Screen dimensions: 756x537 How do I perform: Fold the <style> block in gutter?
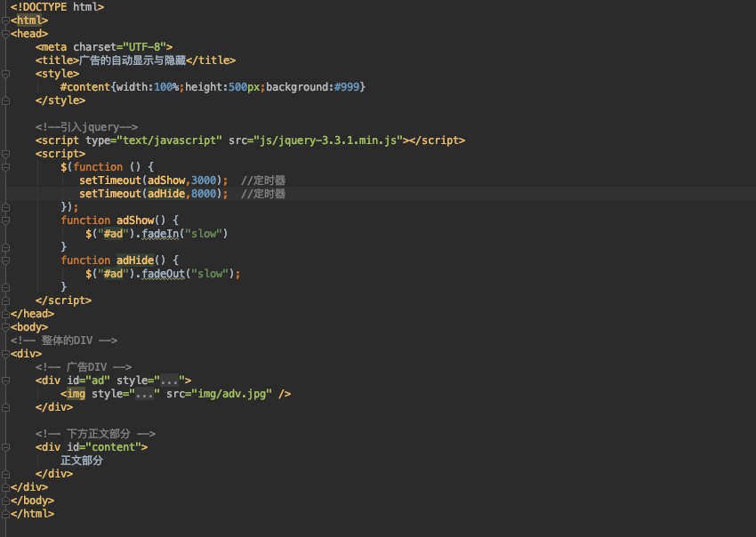(6, 74)
